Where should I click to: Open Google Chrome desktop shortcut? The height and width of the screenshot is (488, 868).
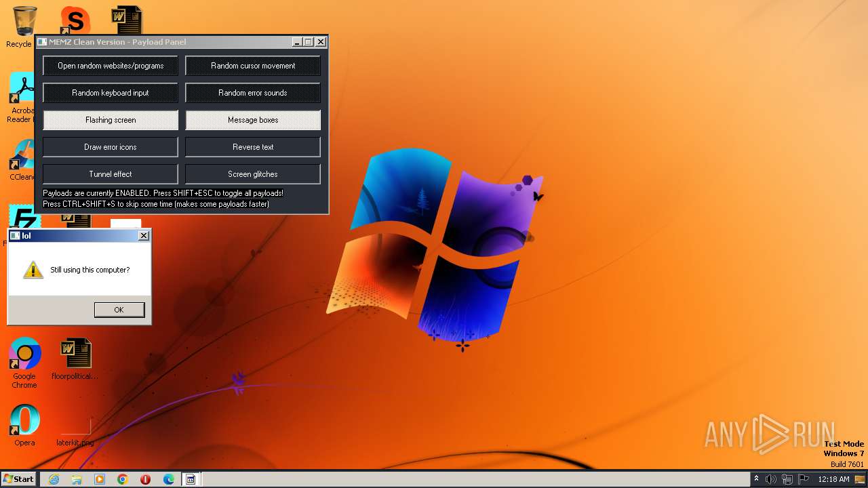point(24,363)
